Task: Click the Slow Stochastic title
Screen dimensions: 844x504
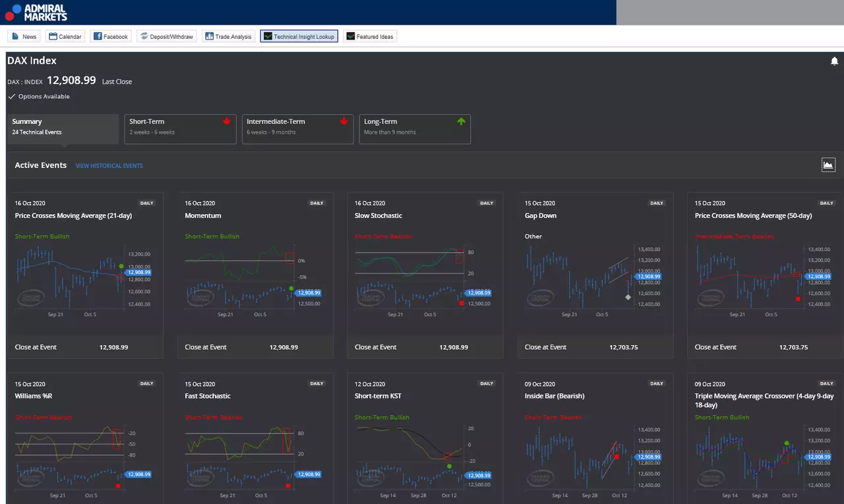Action: pos(378,215)
